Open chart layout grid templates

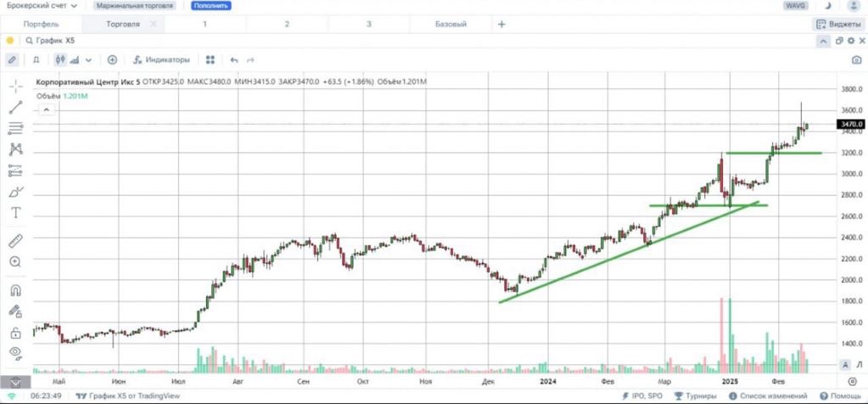pyautogui.click(x=210, y=59)
